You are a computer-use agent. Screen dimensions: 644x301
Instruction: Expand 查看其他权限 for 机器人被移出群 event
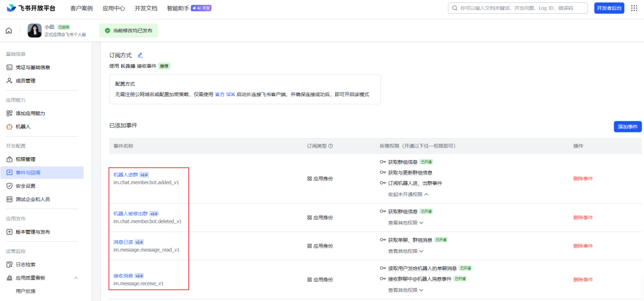(x=405, y=223)
